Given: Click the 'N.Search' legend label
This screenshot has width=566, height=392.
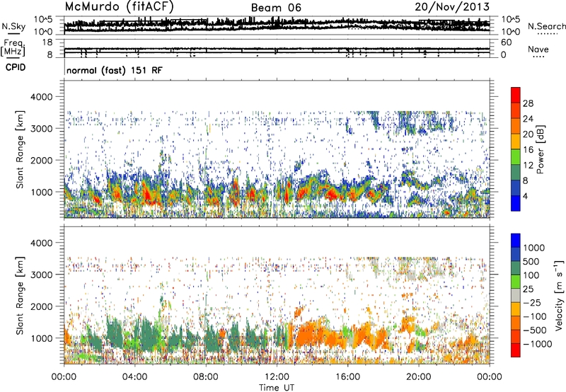Looking at the screenshot, I should [546, 26].
